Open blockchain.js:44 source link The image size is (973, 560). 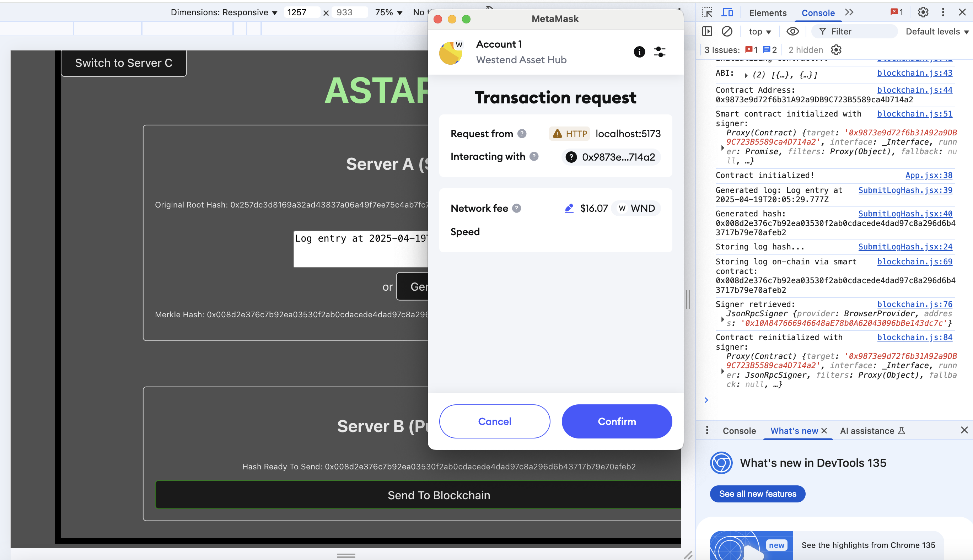tap(915, 90)
